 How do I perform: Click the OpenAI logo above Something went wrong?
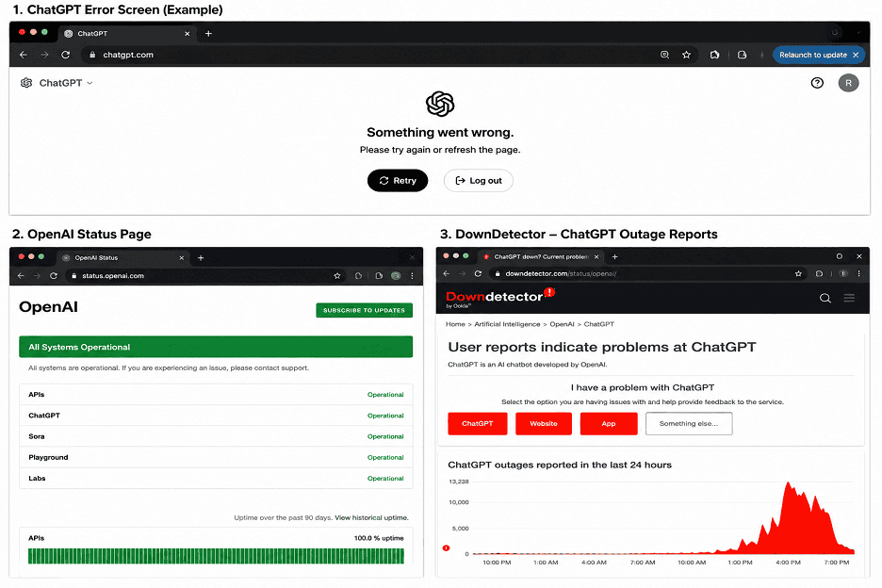[440, 104]
